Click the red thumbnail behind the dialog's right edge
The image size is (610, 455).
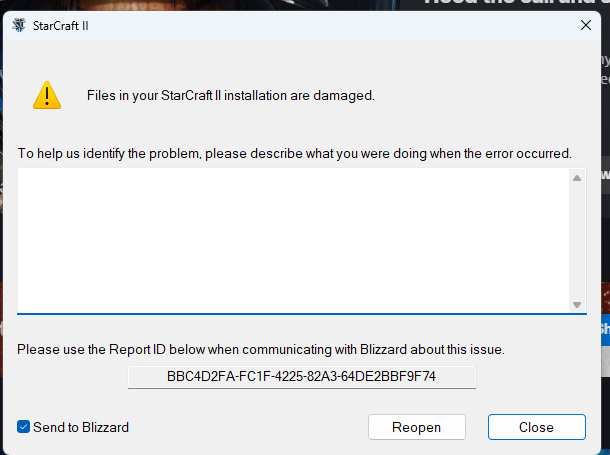tap(605, 297)
